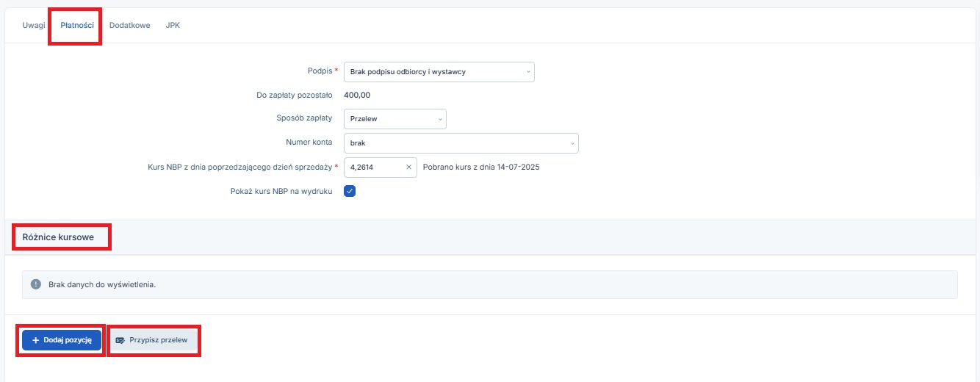Open the Numer konta dropdown

click(461, 143)
